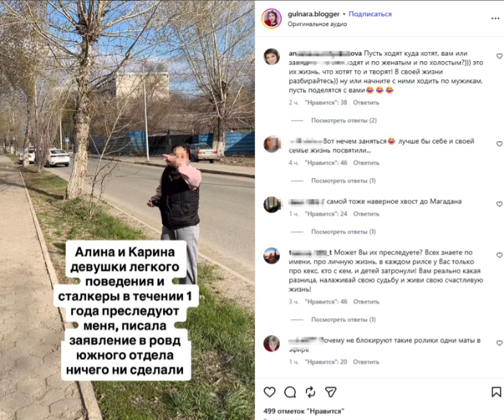Like the post with heart icon
Screen dimensions: 504x420
pyautogui.click(x=270, y=392)
